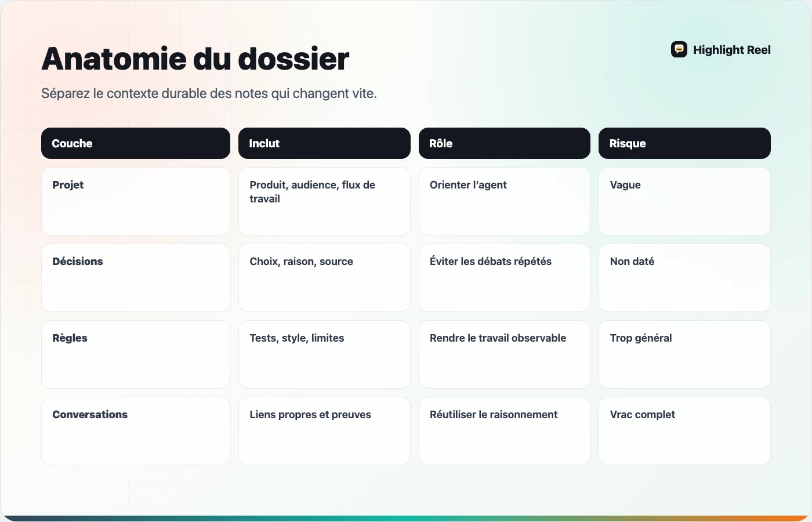
Task: Select the 'Règles' cell
Action: tap(136, 354)
